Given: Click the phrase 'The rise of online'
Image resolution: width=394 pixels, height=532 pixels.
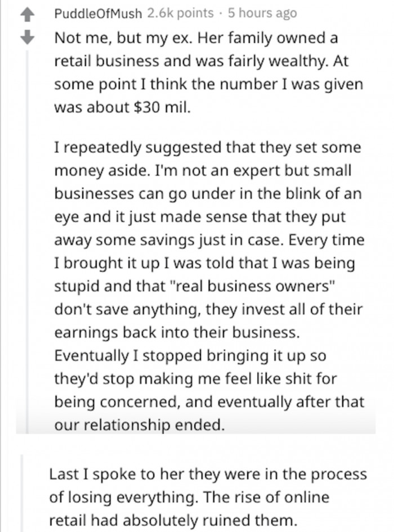Looking at the screenshot, I should click(x=266, y=497).
